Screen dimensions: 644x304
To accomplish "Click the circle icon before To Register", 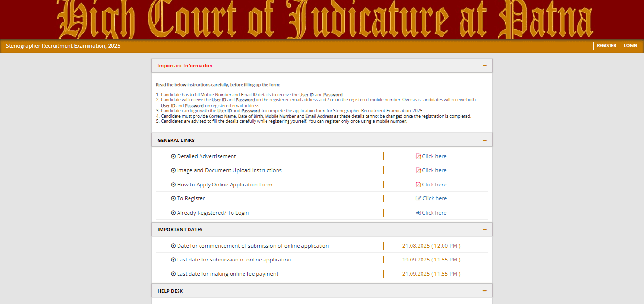I will pos(173,198).
